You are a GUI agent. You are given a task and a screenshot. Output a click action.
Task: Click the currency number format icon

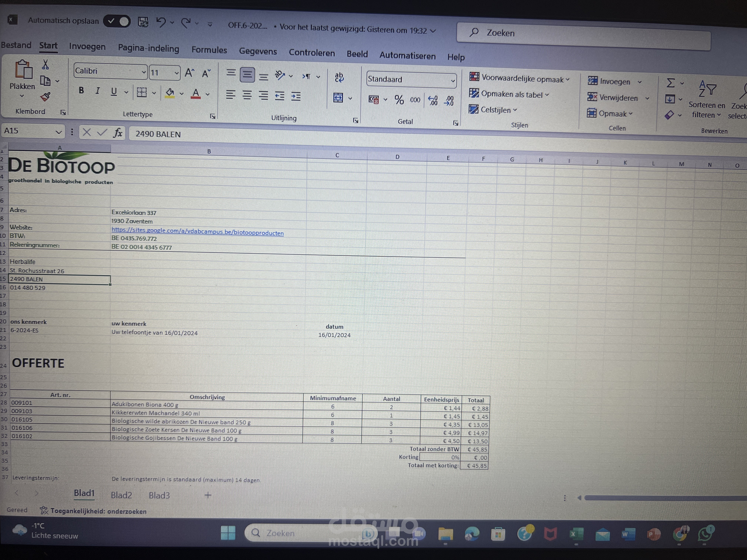click(x=374, y=100)
